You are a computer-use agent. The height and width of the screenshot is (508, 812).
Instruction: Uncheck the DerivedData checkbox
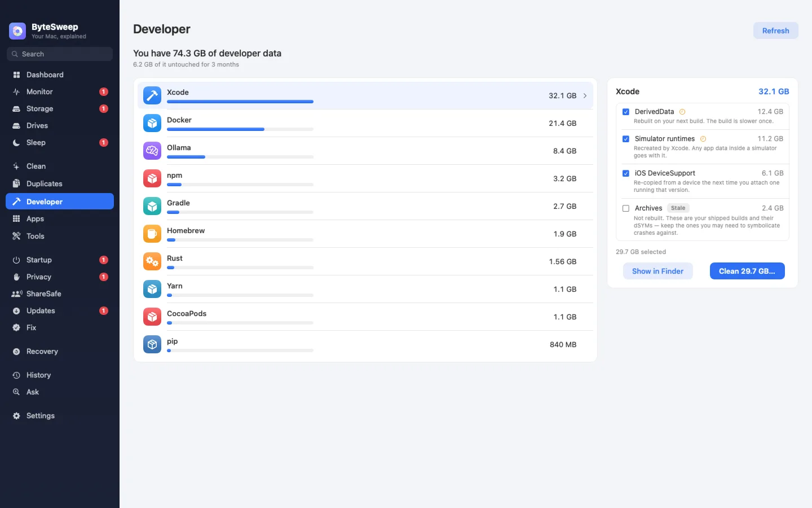(626, 112)
